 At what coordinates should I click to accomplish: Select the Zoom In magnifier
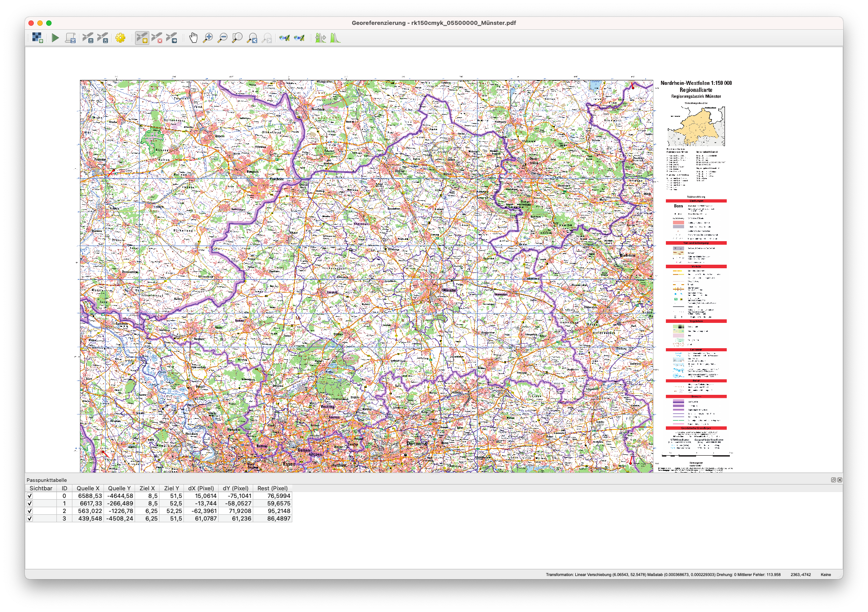click(208, 38)
